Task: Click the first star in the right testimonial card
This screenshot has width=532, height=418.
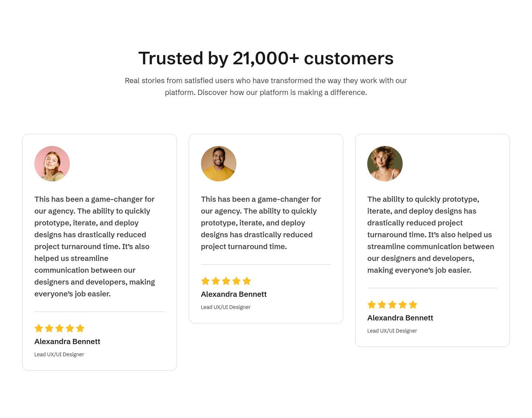Action: [x=372, y=305]
